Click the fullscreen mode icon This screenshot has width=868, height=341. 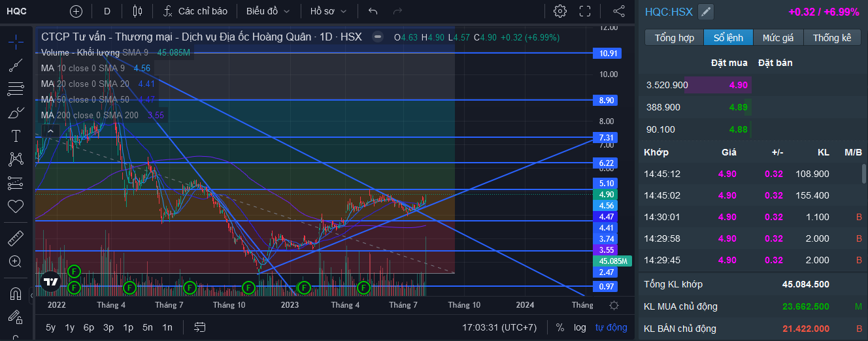585,11
